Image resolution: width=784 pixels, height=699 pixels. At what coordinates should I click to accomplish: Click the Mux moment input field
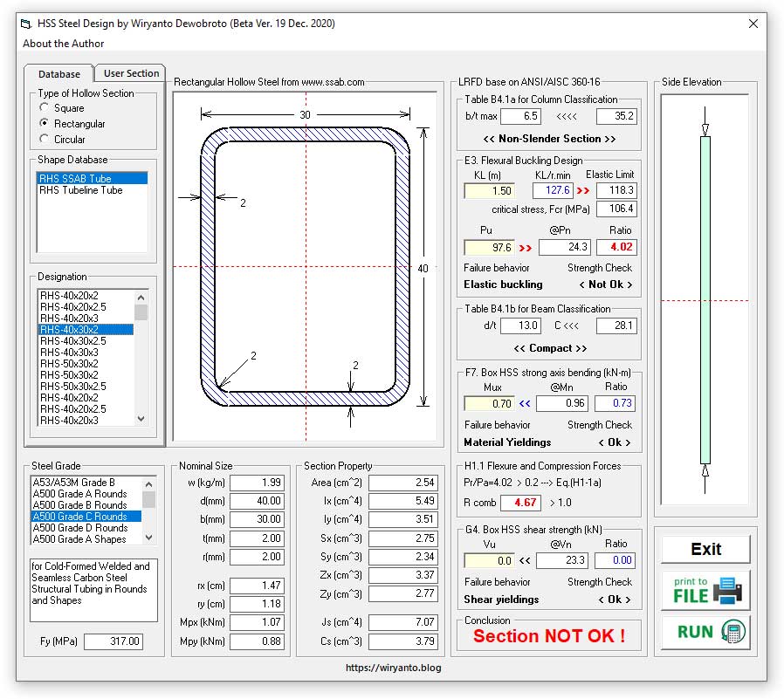click(489, 404)
